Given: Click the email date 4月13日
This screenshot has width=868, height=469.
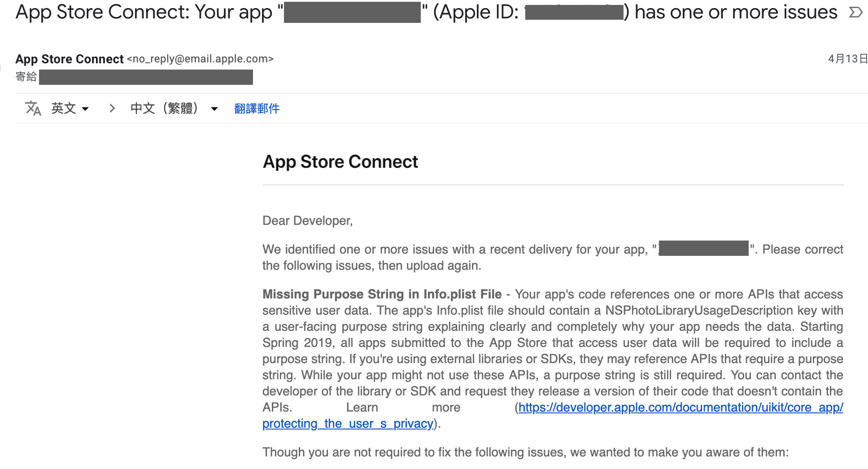Looking at the screenshot, I should pos(848,58).
